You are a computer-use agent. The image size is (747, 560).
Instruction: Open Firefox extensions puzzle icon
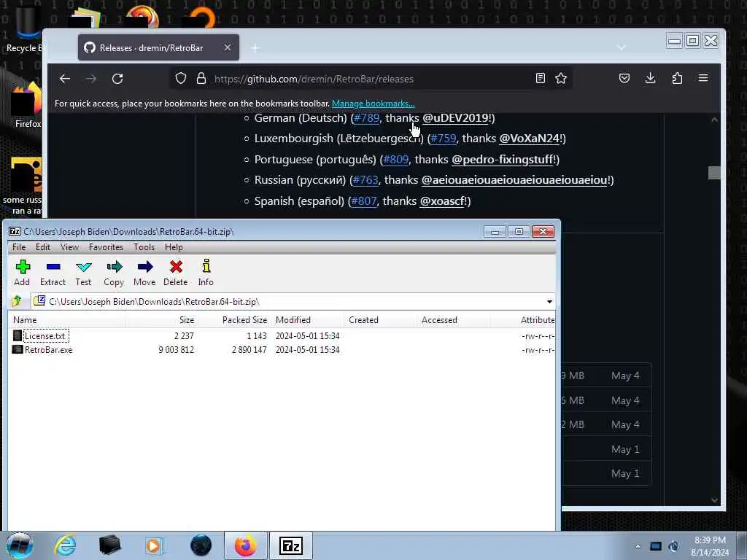coord(677,78)
